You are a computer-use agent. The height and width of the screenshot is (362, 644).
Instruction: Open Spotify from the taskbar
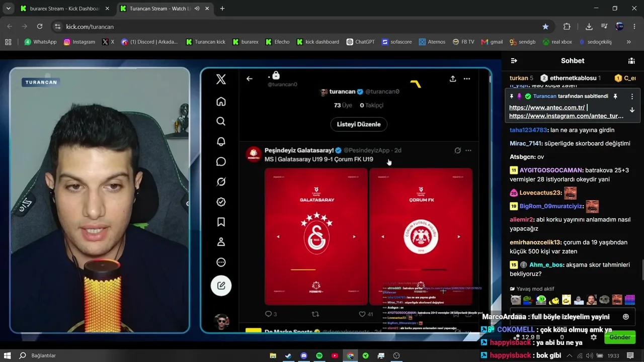[x=319, y=355]
